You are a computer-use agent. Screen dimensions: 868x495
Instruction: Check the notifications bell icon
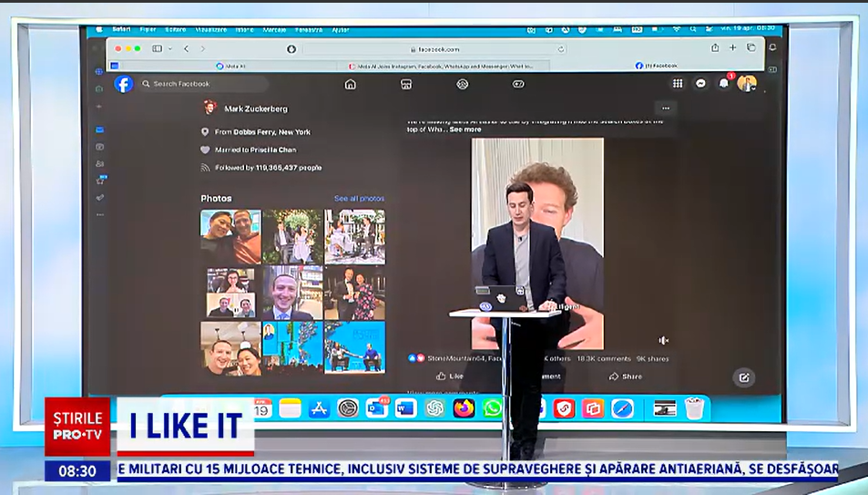(724, 83)
